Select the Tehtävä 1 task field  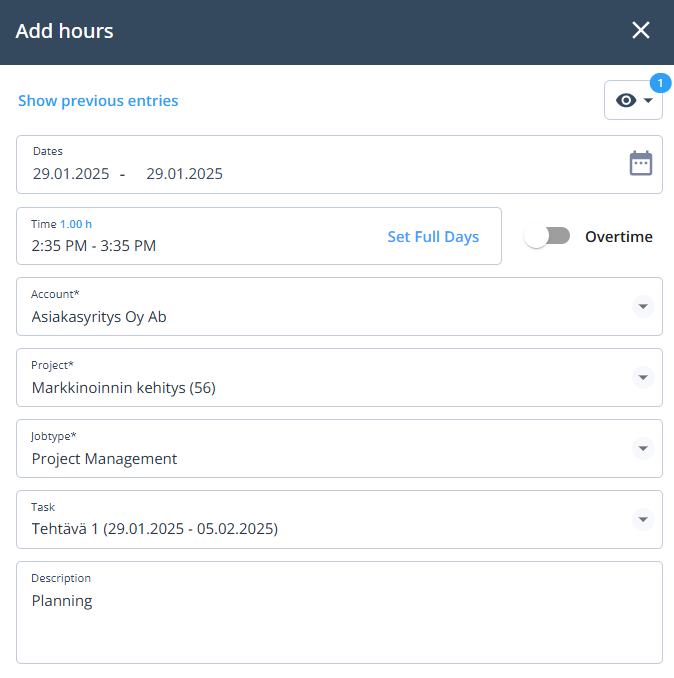coord(339,519)
